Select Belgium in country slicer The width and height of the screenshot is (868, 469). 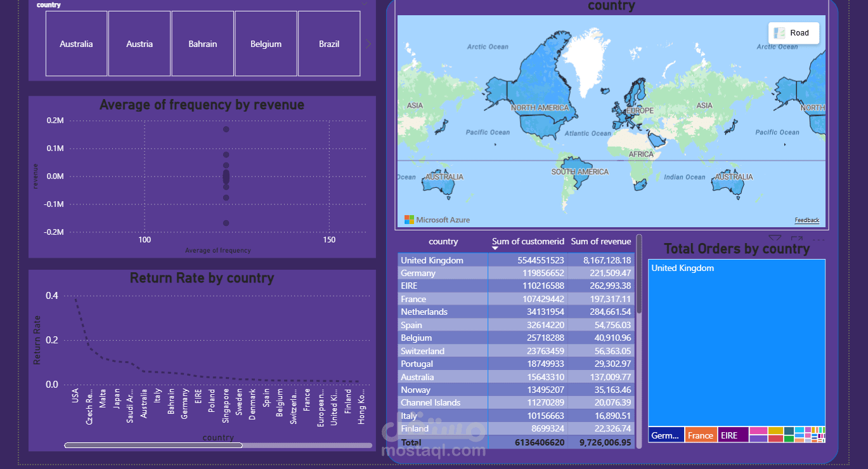click(266, 44)
